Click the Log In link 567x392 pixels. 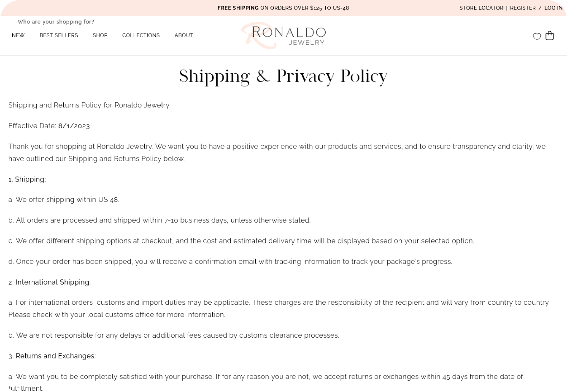point(553,8)
